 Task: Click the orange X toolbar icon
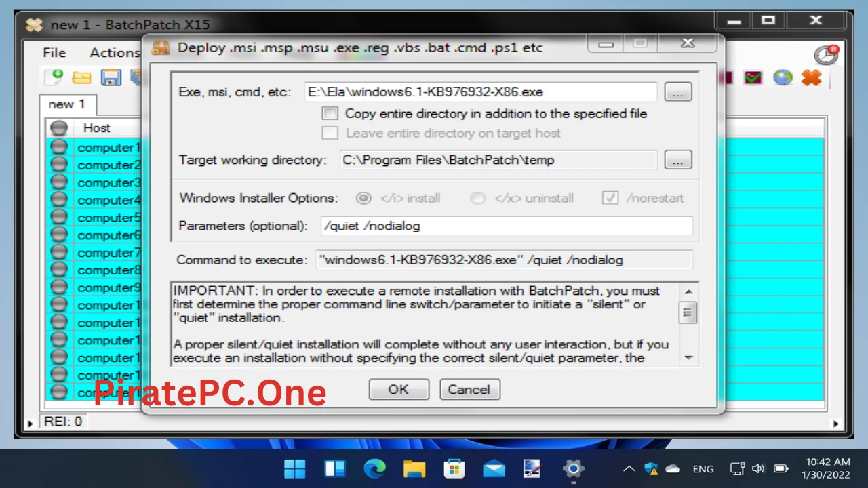pos(811,77)
